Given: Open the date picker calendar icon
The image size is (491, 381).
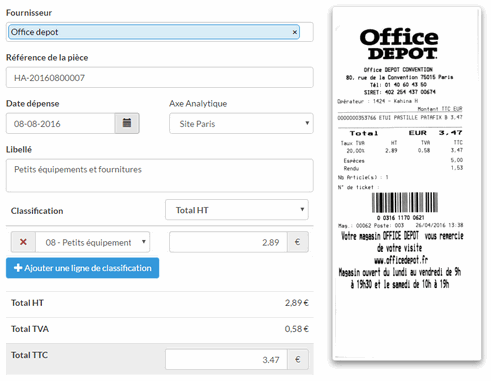Looking at the screenshot, I should 127,123.
